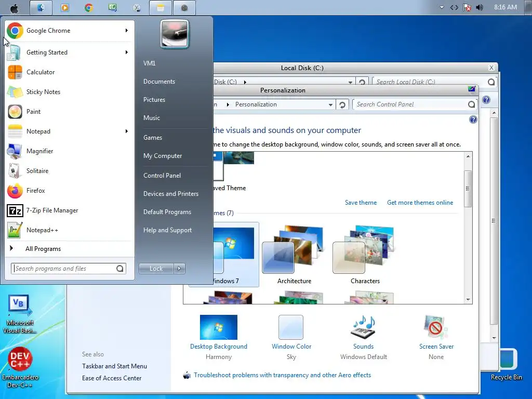Open Notepad in the start menu

[69, 131]
